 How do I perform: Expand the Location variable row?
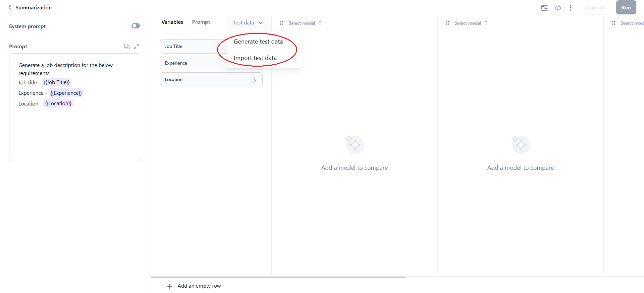coord(255,80)
